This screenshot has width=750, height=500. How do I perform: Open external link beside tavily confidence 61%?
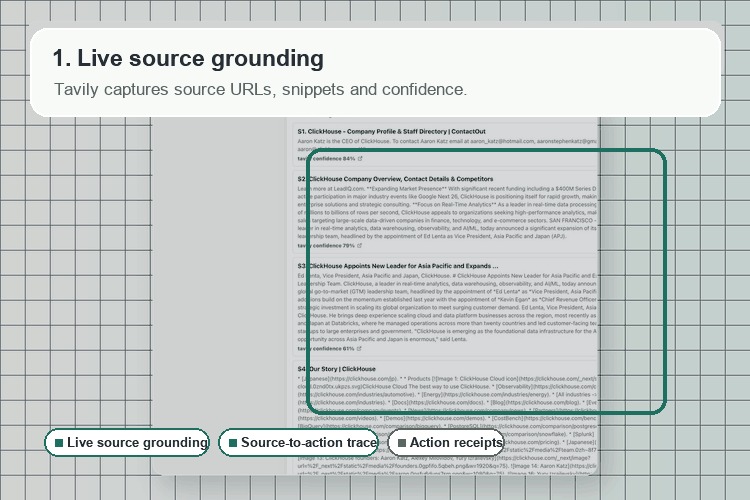tap(359, 348)
